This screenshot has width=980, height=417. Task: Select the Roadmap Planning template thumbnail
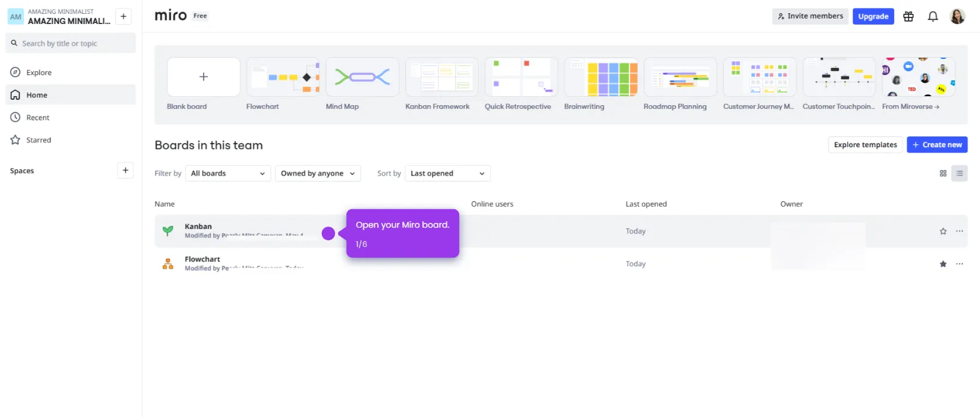coord(680,77)
